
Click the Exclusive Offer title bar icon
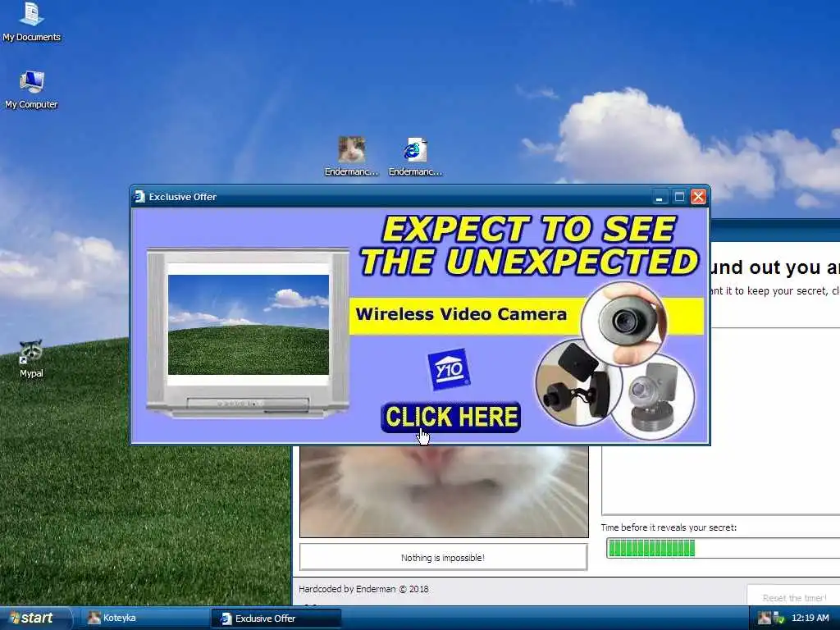click(139, 197)
